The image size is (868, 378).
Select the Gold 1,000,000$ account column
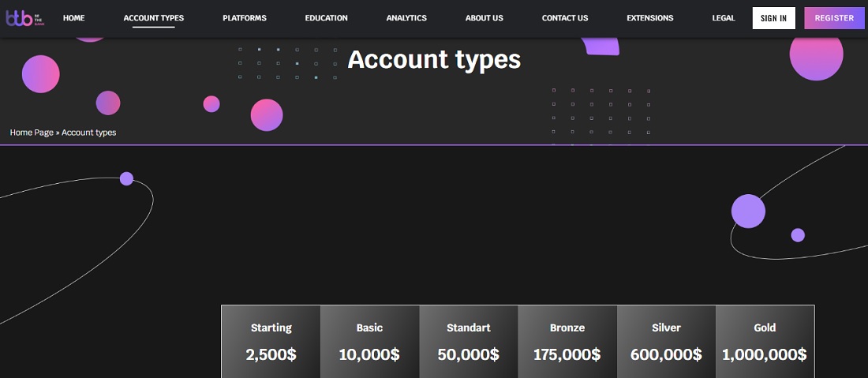[x=764, y=342]
